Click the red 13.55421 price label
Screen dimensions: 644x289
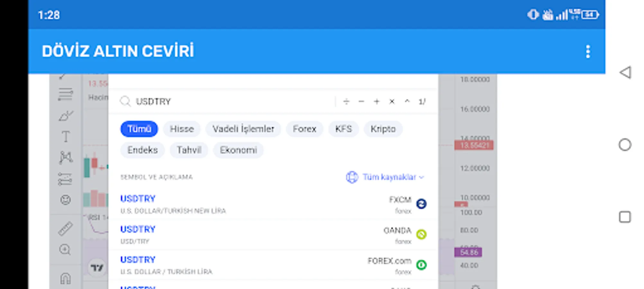coord(474,145)
